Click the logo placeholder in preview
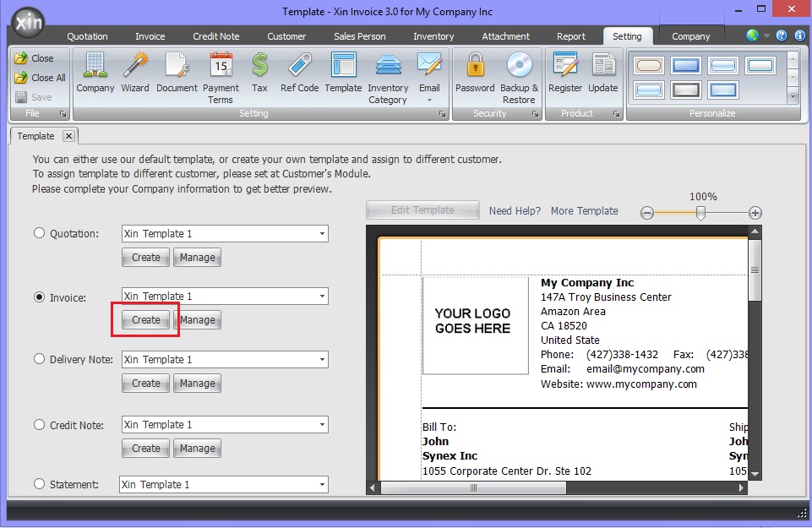Viewport: 812px width, 528px height. [x=476, y=325]
